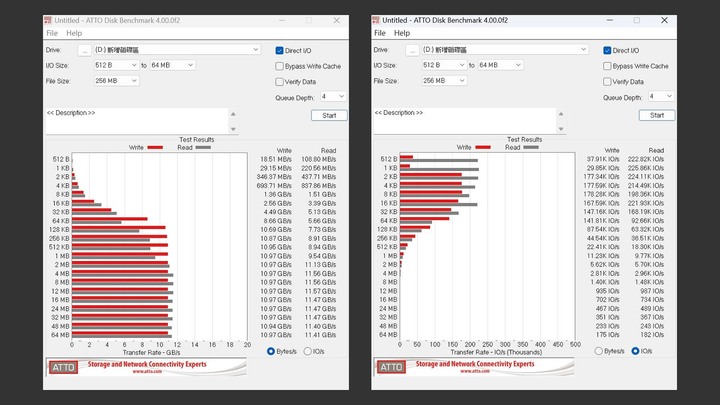The image size is (720, 405).
Task: Toggle Bypass Write Cache in left window
Action: 279,66
